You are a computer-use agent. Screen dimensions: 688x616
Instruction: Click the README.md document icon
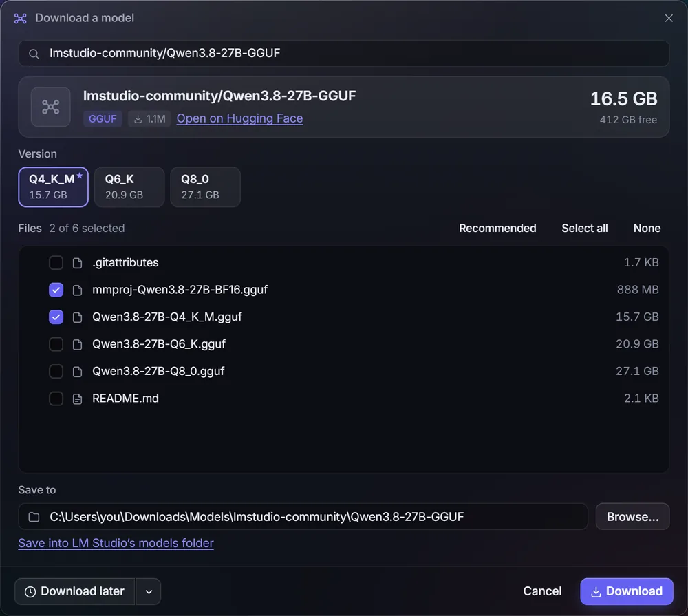coord(77,399)
